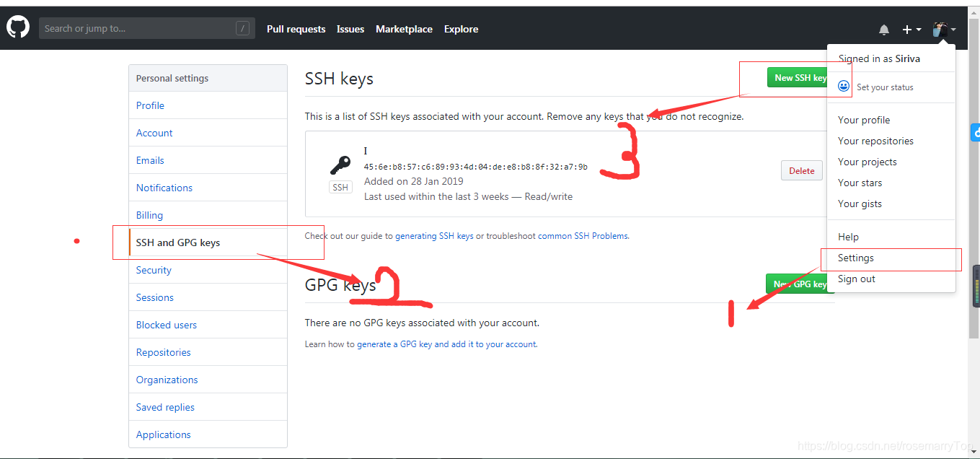The width and height of the screenshot is (980, 459).
Task: Open the generating SSH keys guide link
Action: pyautogui.click(x=434, y=236)
